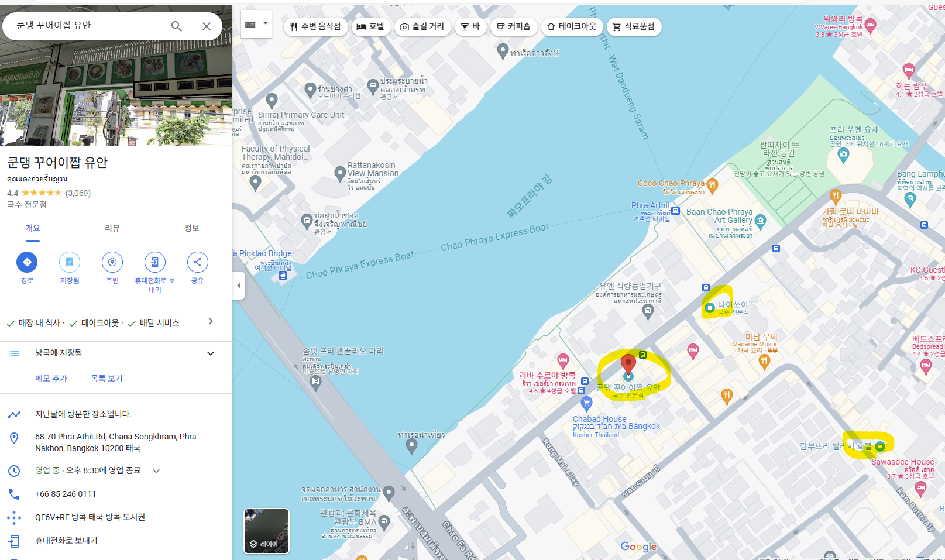Click the 유엔 식량농업기구 marker
This screenshot has width=945, height=560.
(x=648, y=312)
